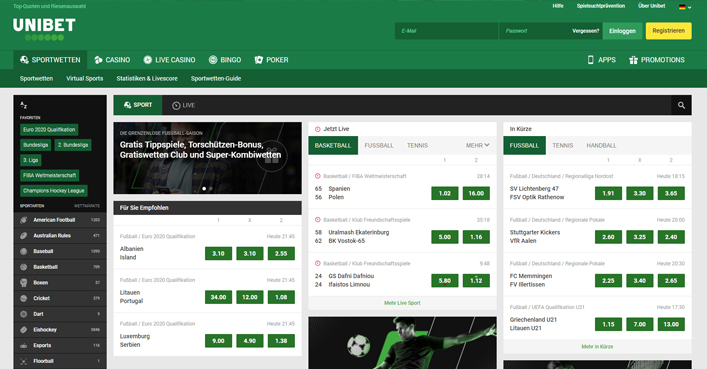Image resolution: width=707 pixels, height=369 pixels.
Task: Bet on Spanien at odds 1.02
Action: [445, 193]
